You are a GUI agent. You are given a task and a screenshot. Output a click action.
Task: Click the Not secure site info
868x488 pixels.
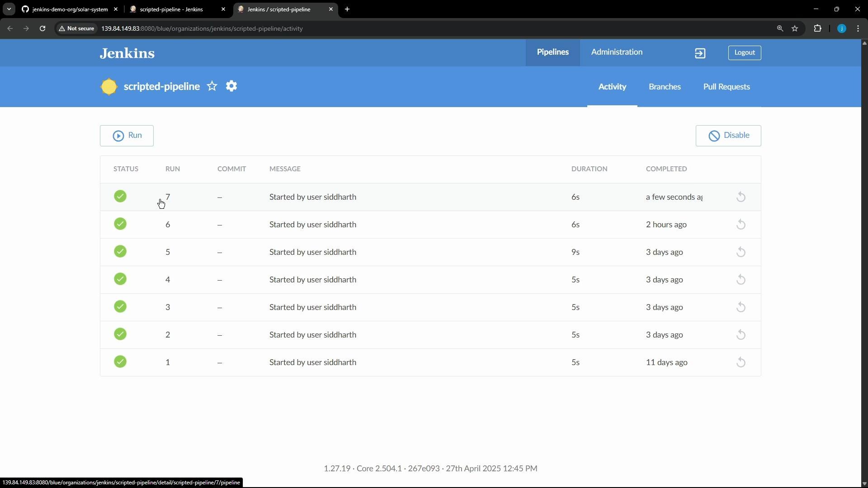(x=77, y=28)
